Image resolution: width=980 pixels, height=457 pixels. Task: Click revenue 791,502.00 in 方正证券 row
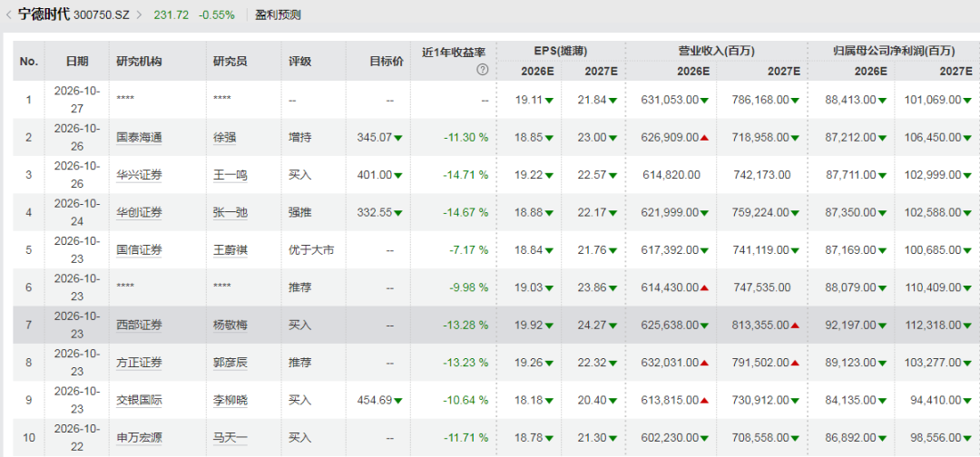click(x=760, y=362)
